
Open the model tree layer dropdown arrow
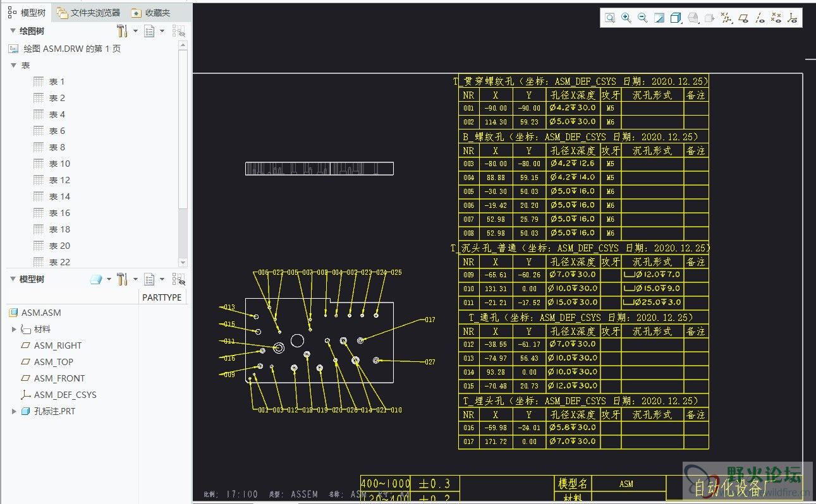109,279
